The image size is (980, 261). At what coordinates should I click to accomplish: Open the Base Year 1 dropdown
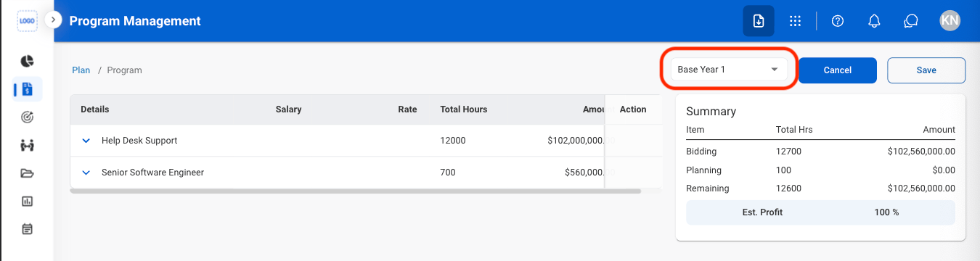[728, 70]
